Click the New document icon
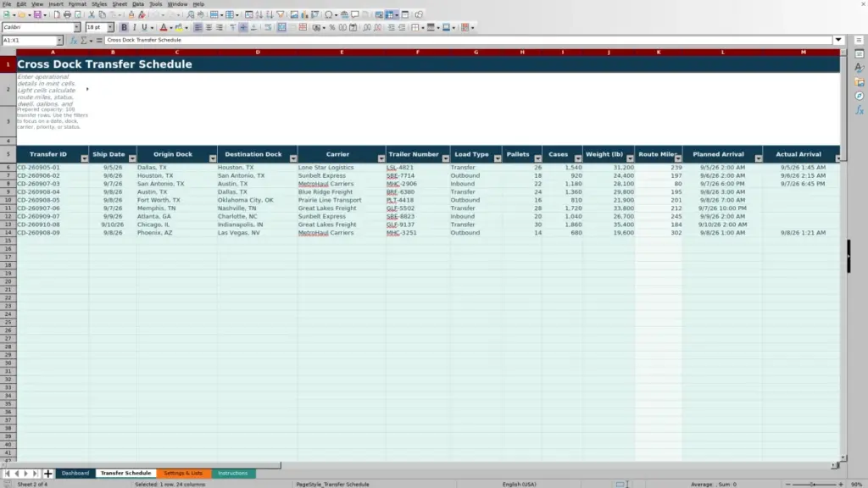This screenshot has width=868, height=488. pyautogui.click(x=7, y=15)
